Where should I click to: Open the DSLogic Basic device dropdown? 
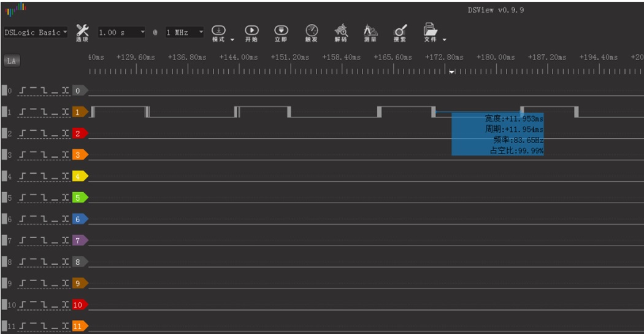pos(36,32)
